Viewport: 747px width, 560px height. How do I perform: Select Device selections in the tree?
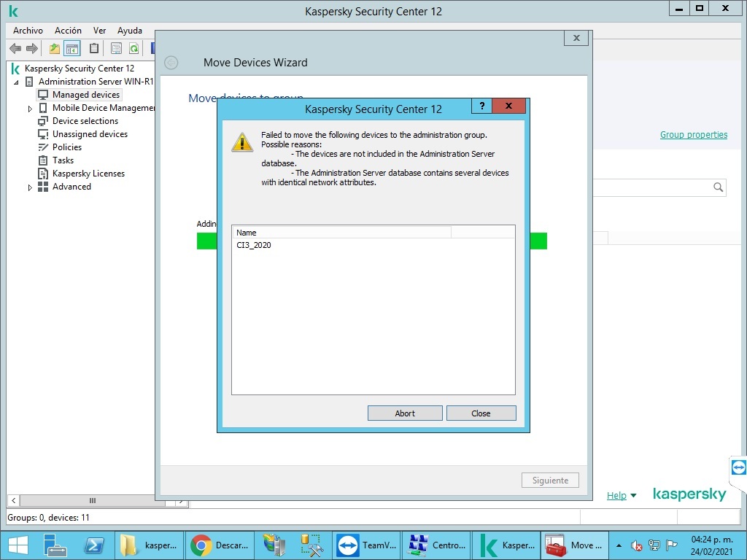(85, 121)
